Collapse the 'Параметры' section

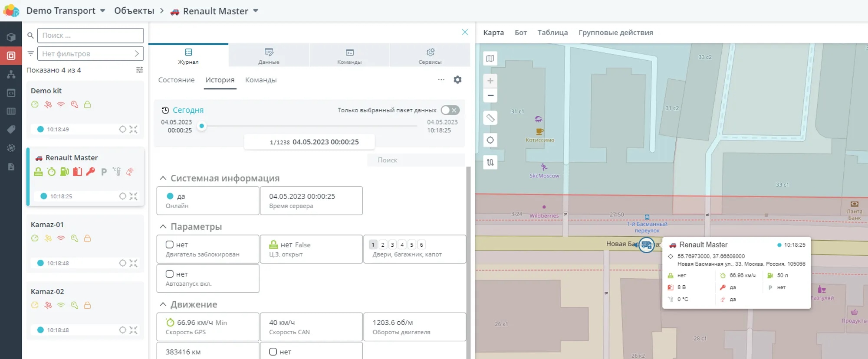point(163,227)
